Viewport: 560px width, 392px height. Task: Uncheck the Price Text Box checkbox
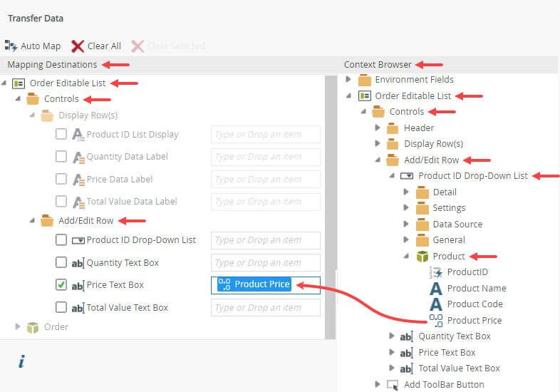pyautogui.click(x=61, y=285)
